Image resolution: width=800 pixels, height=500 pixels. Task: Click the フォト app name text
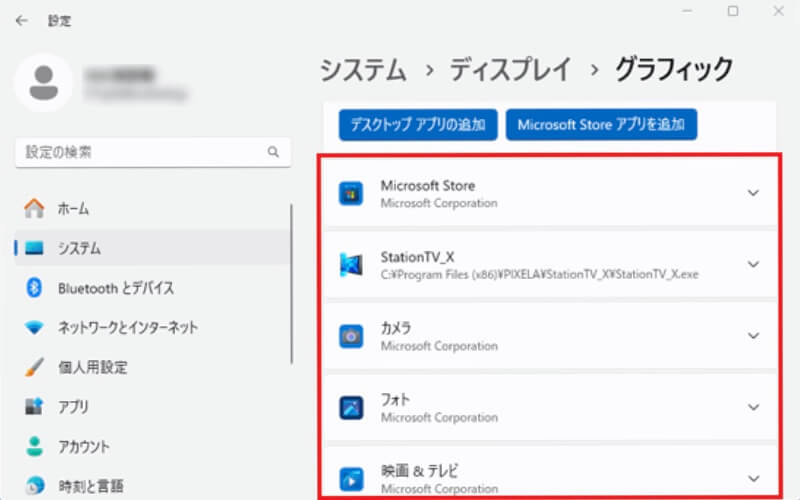coord(395,399)
